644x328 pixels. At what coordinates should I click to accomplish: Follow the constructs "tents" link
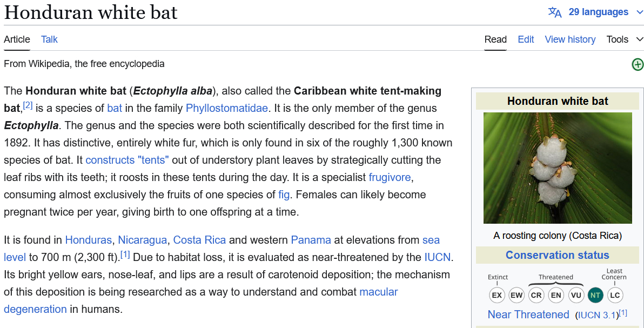pos(128,160)
